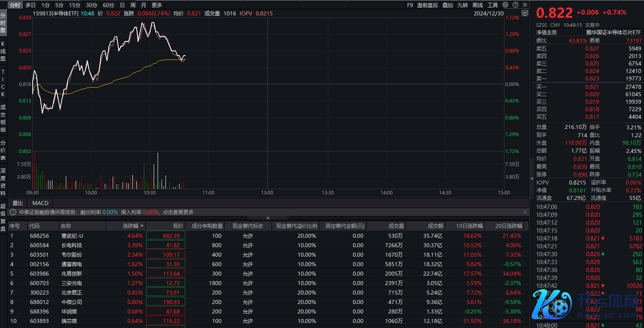Open K线图 from the left sidebar
This screenshot has width=644, height=328.
(x=3, y=51)
